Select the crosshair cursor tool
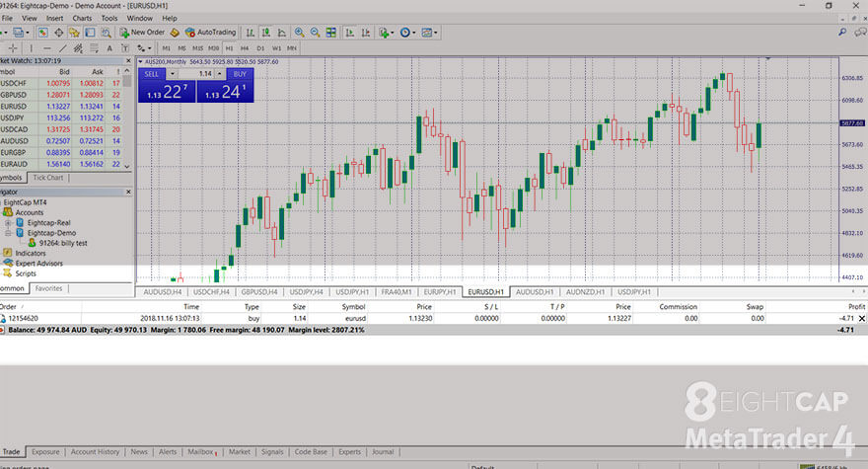This screenshot has width=868, height=469. [x=13, y=48]
